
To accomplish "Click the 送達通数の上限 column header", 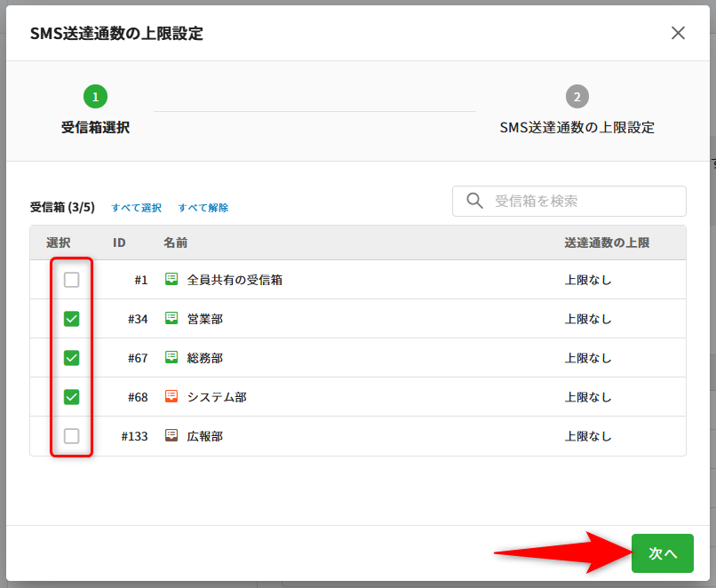I will coord(607,242).
